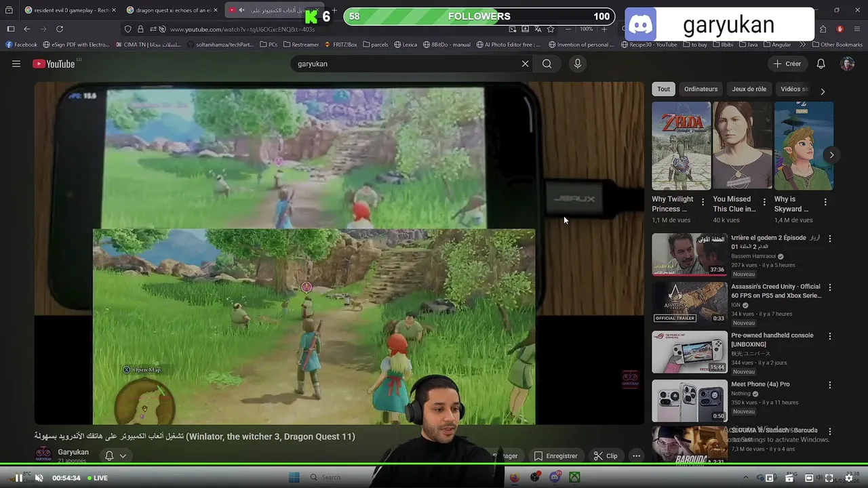Open stream player settings gear
The width and height of the screenshot is (868, 488).
[848, 478]
